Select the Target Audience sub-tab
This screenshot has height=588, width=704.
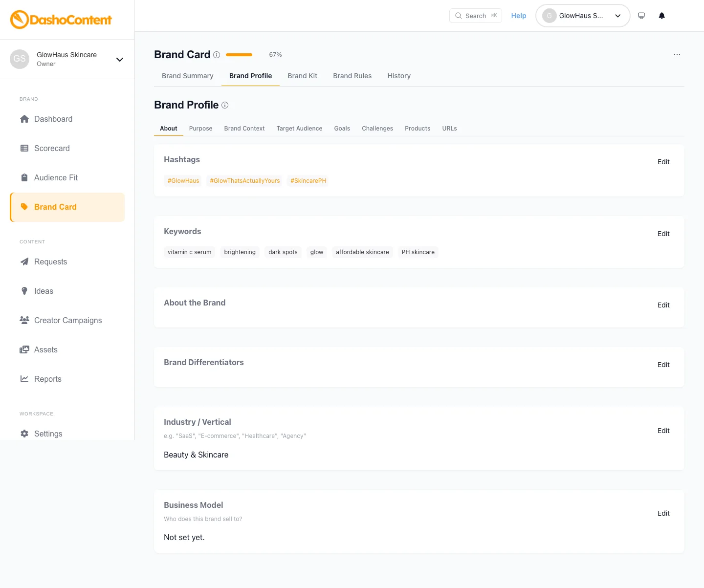pyautogui.click(x=299, y=129)
